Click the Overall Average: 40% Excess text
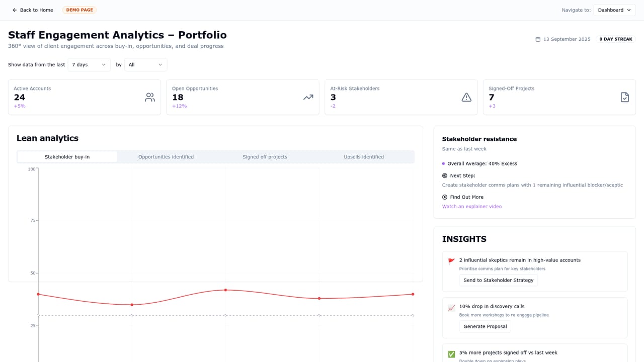 (482, 163)
